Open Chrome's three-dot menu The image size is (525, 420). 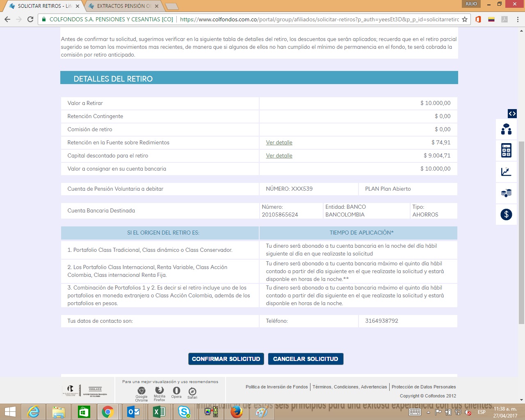pyautogui.click(x=518, y=19)
